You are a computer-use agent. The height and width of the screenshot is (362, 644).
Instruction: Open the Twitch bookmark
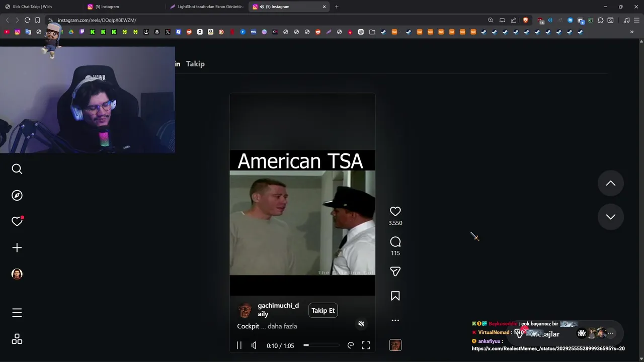pyautogui.click(x=82, y=32)
